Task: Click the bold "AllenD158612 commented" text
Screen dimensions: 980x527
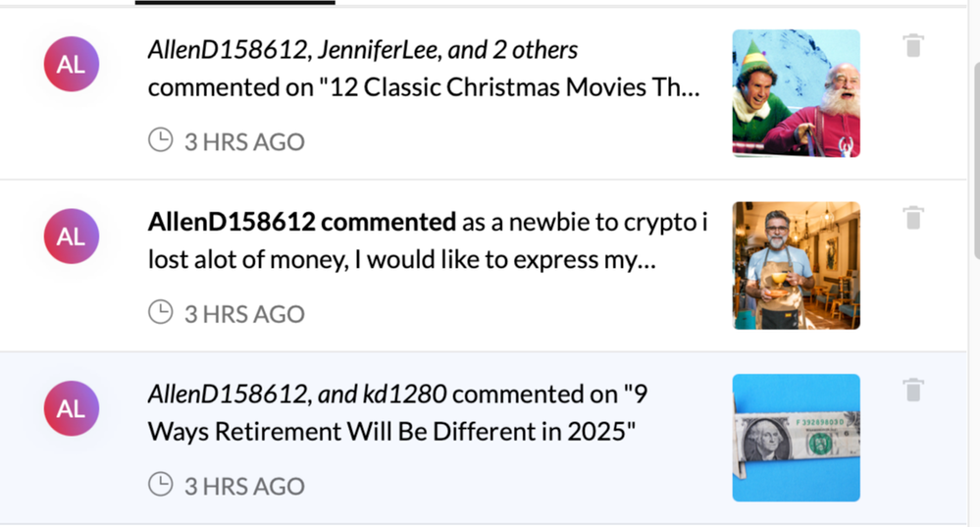Action: 301,223
